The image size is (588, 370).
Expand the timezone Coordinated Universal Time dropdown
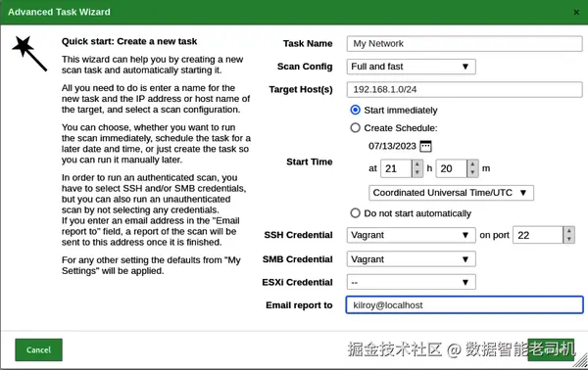451,193
